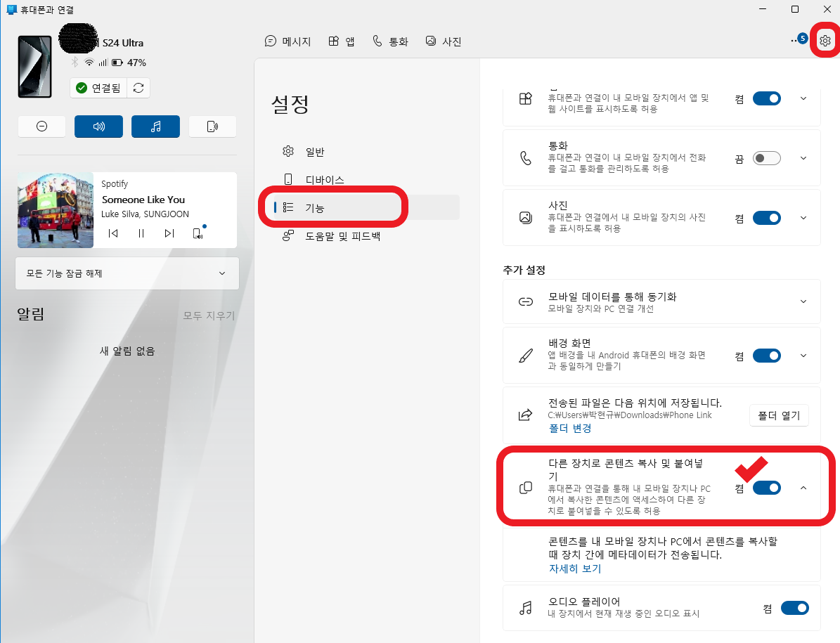The height and width of the screenshot is (643, 840).
Task: Open 모든 기능 잠금 해제 dropdown
Action: [127, 273]
